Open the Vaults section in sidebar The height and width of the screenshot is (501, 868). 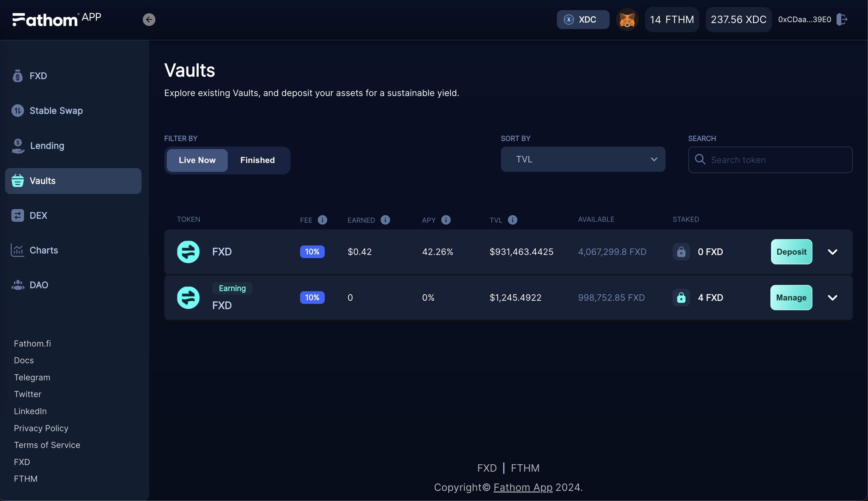73,181
